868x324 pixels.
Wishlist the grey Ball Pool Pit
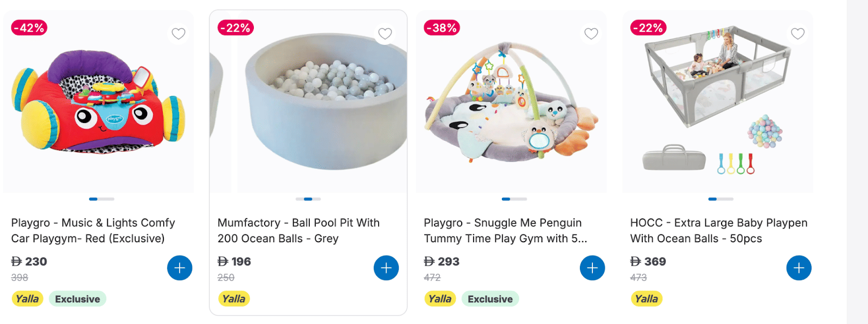(x=385, y=34)
